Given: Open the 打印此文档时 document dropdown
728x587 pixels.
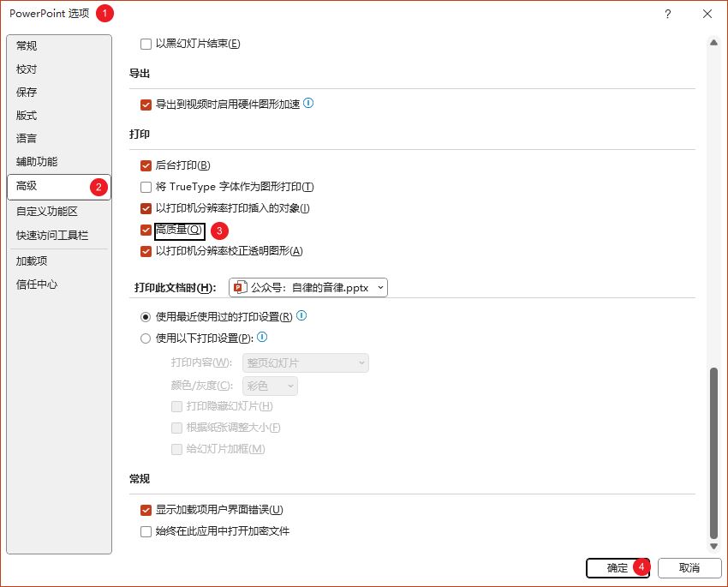Looking at the screenshot, I should [x=308, y=288].
